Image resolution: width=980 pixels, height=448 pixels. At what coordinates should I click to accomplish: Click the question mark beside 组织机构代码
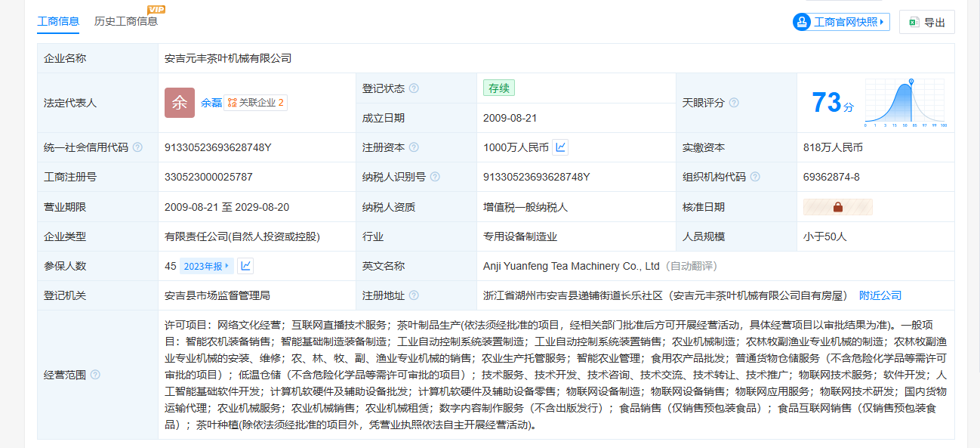tap(755, 177)
